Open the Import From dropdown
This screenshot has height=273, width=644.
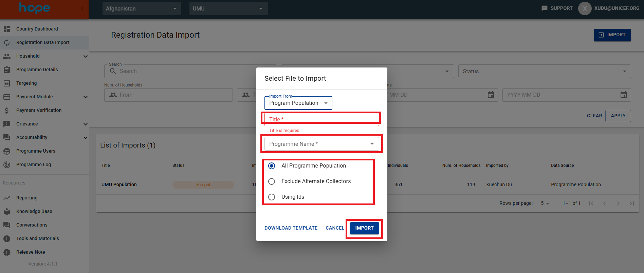pos(298,103)
